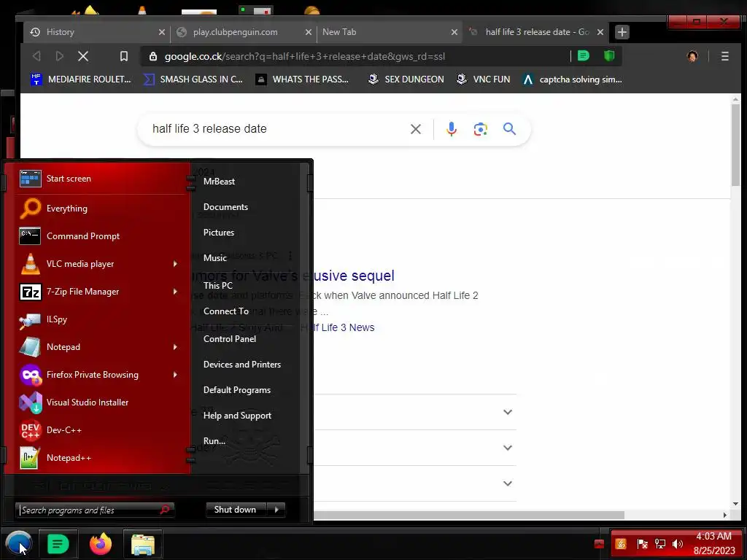Open Help and Support
The width and height of the screenshot is (747, 560).
pos(237,416)
